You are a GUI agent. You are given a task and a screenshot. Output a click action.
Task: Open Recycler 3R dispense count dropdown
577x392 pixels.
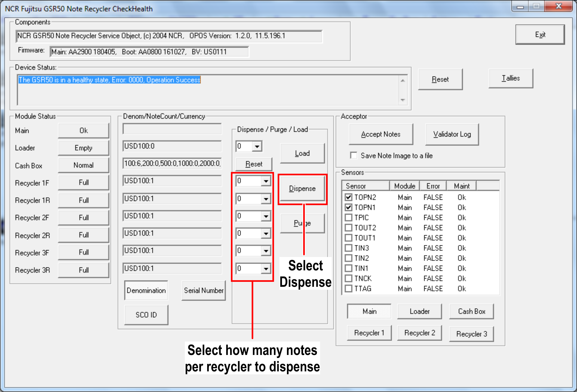(x=266, y=269)
